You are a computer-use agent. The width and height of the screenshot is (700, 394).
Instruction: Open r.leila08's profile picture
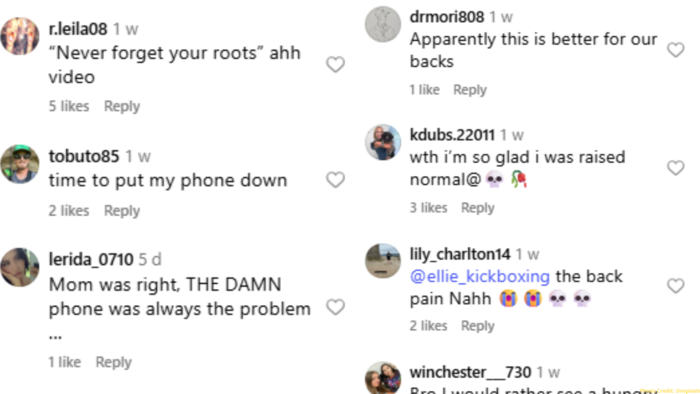(20, 36)
